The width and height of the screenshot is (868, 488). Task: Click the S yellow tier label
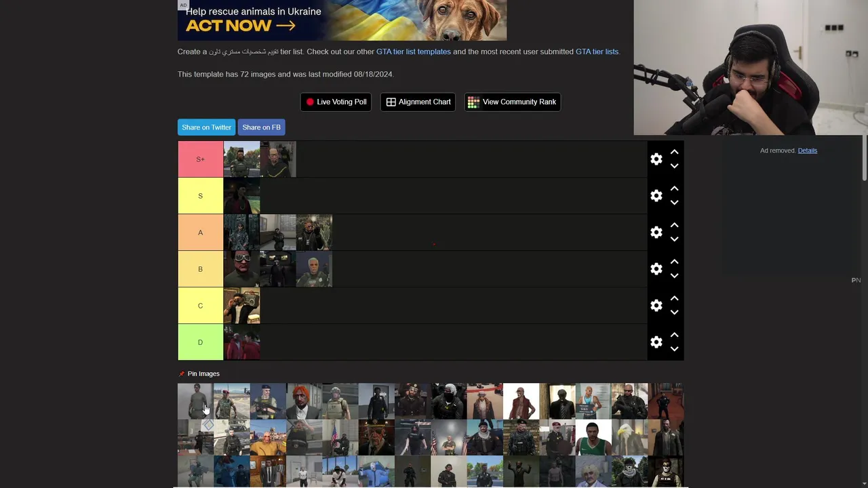(x=200, y=196)
